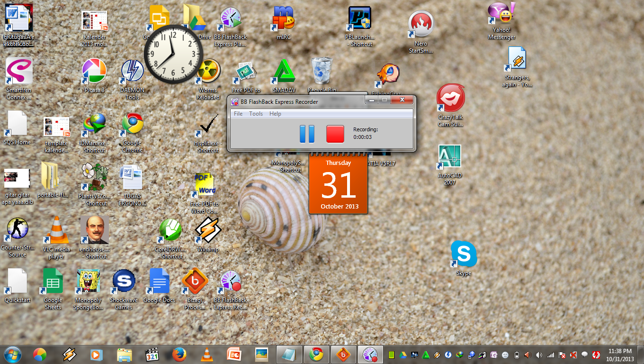Open the BB FlashBack Express Rec desktop shortcut
The width and height of the screenshot is (644, 364).
point(230,290)
